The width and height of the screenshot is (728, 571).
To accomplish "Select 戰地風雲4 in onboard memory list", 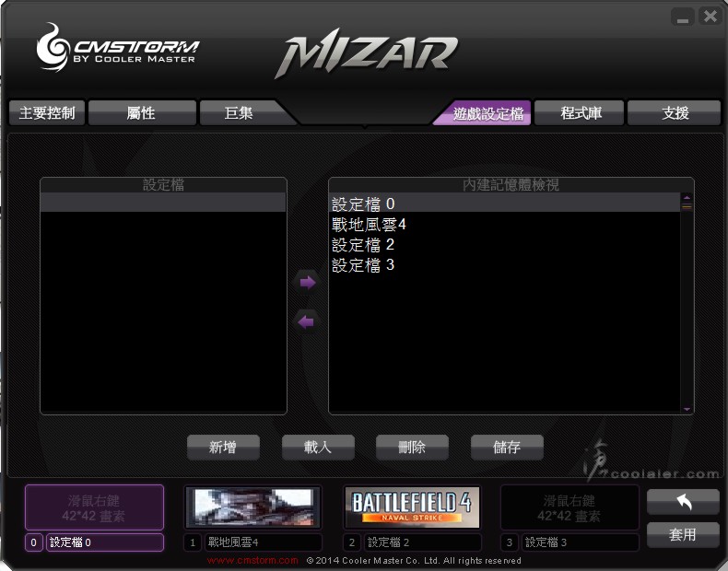I will 505,225.
